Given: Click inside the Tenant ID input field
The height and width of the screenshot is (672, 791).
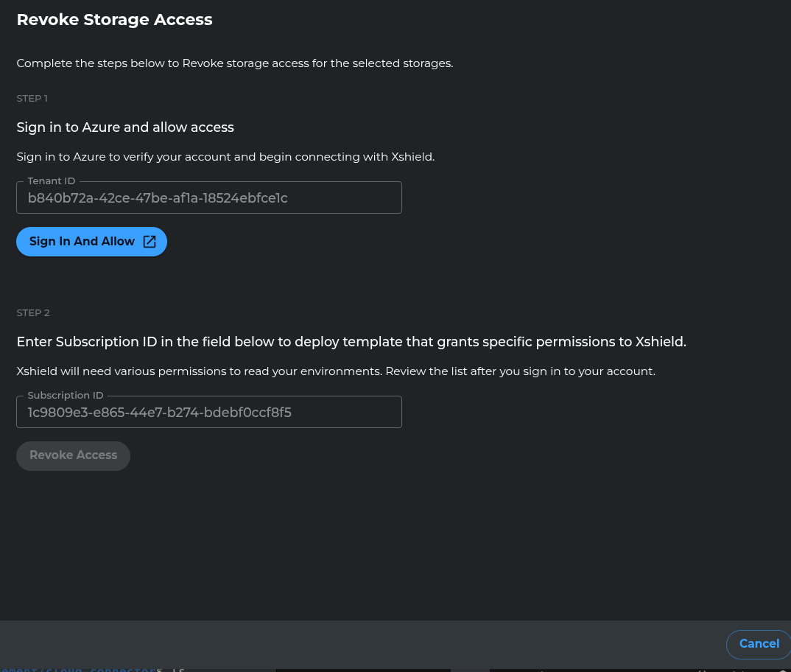Looking at the screenshot, I should click(208, 197).
